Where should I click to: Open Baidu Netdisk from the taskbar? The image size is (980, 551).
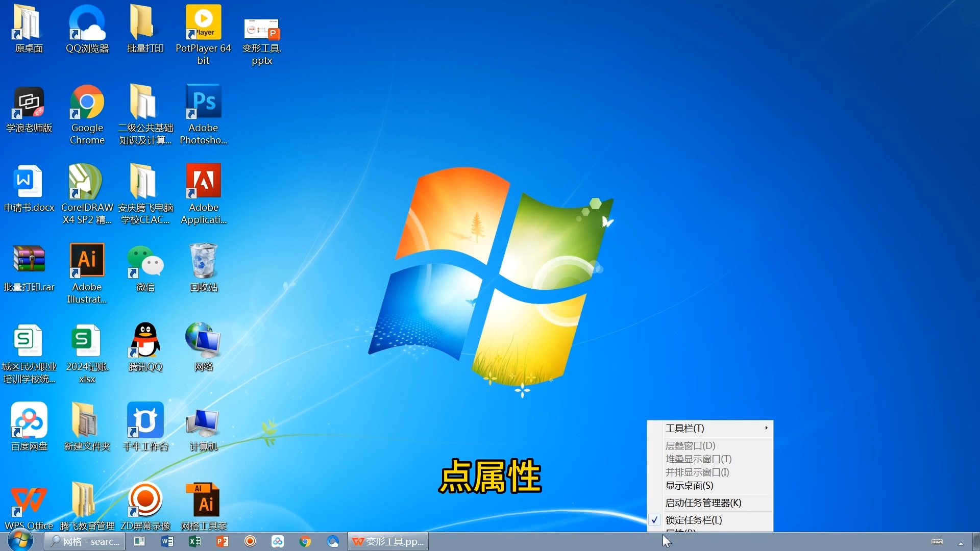[x=278, y=541]
